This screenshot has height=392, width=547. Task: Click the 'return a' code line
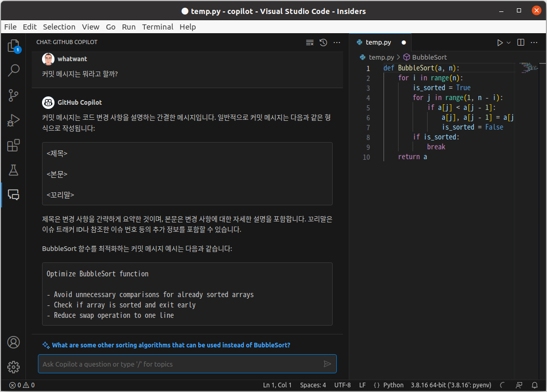point(413,157)
